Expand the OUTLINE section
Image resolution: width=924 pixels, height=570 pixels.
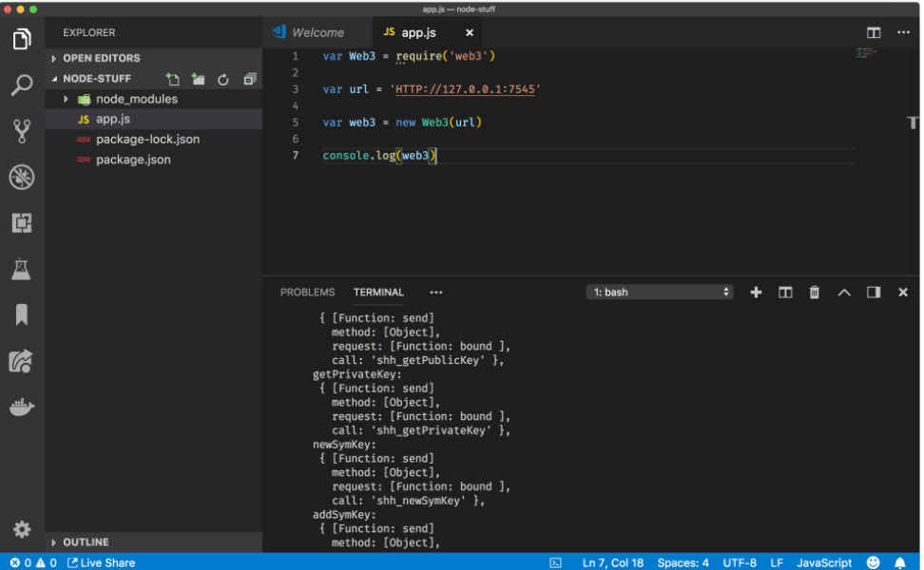click(x=153, y=541)
